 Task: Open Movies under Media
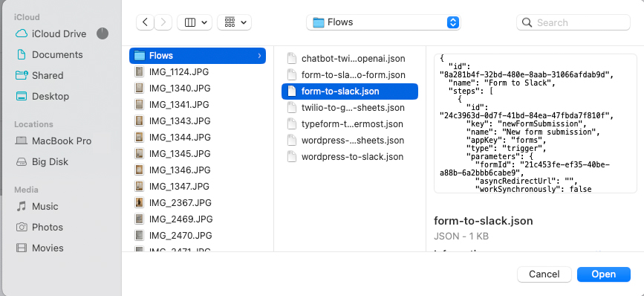[39, 248]
